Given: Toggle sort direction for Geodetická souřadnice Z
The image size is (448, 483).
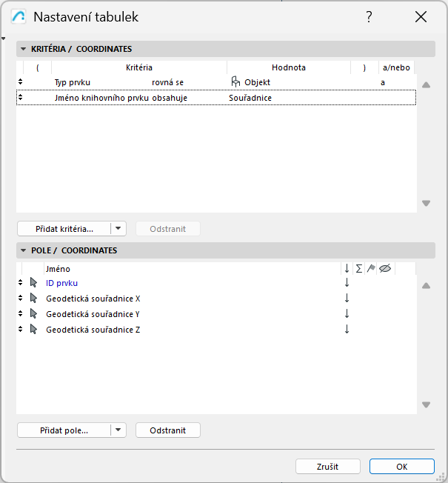Looking at the screenshot, I should tap(347, 330).
